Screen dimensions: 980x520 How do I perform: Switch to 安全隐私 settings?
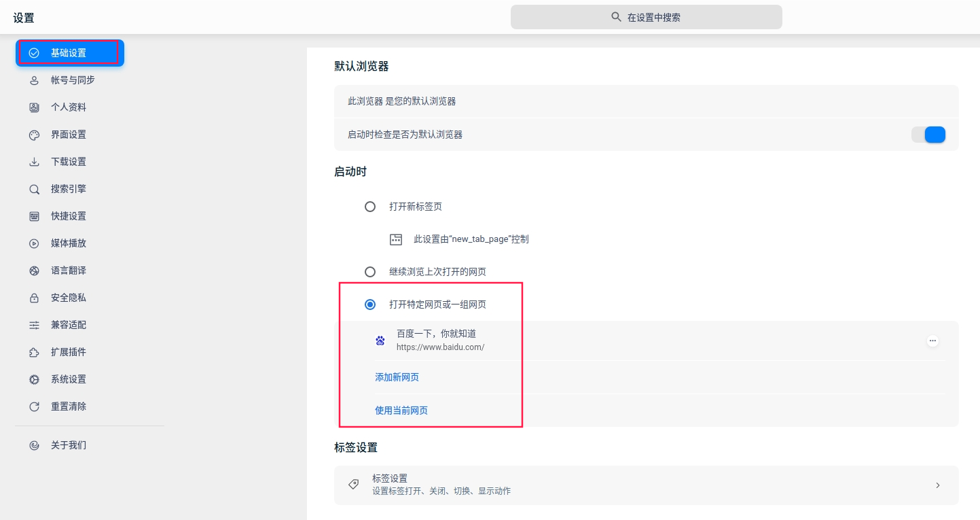tap(69, 298)
